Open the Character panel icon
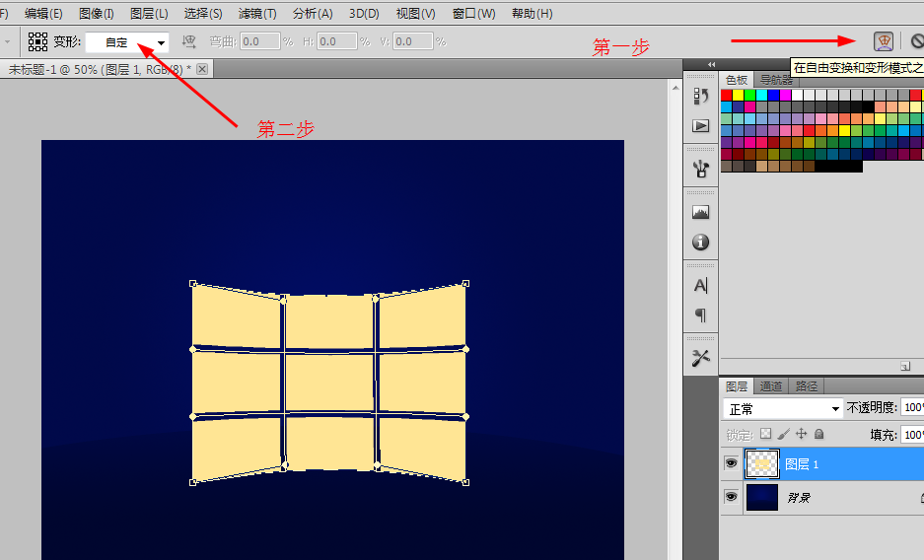Image resolution: width=924 pixels, height=560 pixels. click(x=701, y=286)
